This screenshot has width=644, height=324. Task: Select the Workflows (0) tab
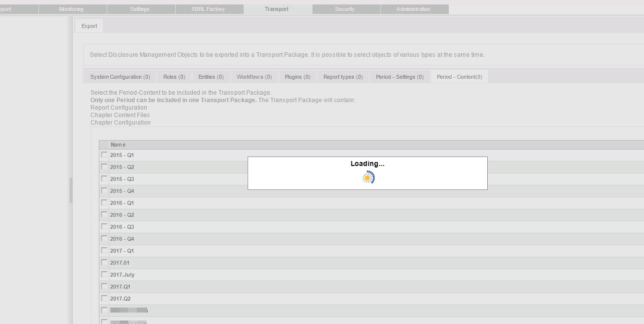pyautogui.click(x=254, y=77)
